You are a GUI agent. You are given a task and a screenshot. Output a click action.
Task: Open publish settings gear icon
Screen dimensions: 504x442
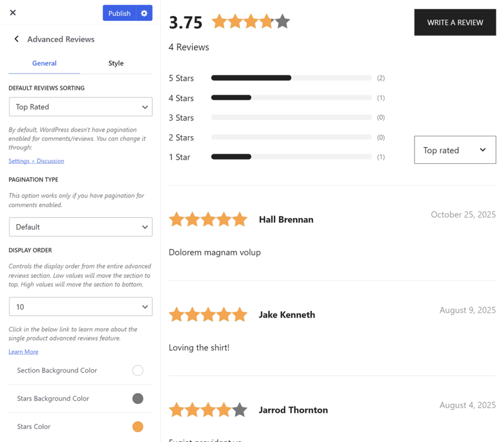pos(144,13)
